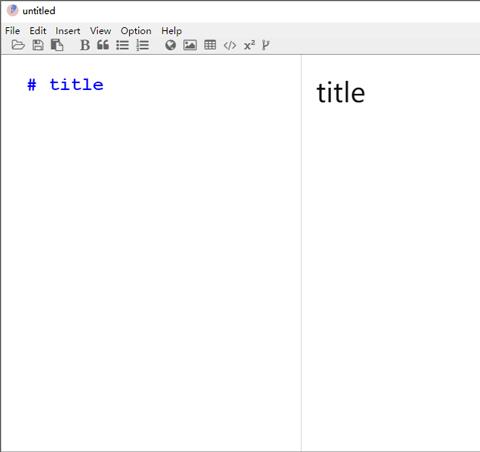
Task: Insert a numbered list
Action: (x=142, y=45)
